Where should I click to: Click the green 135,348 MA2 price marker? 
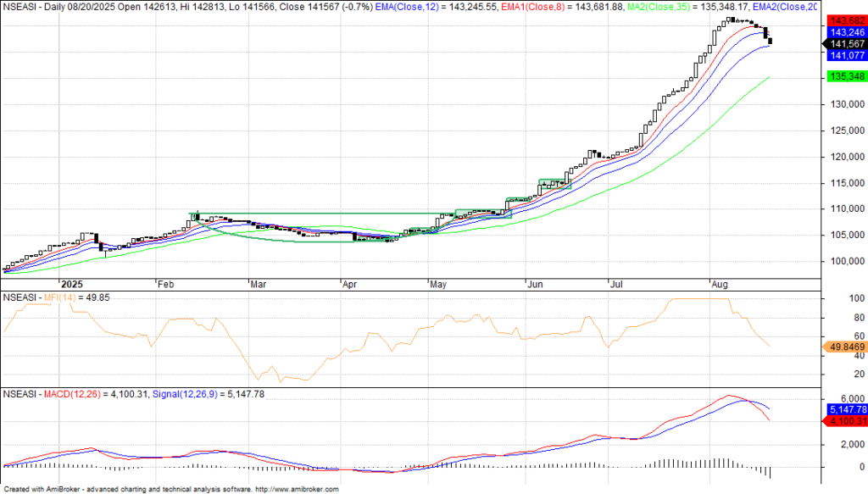[x=844, y=77]
